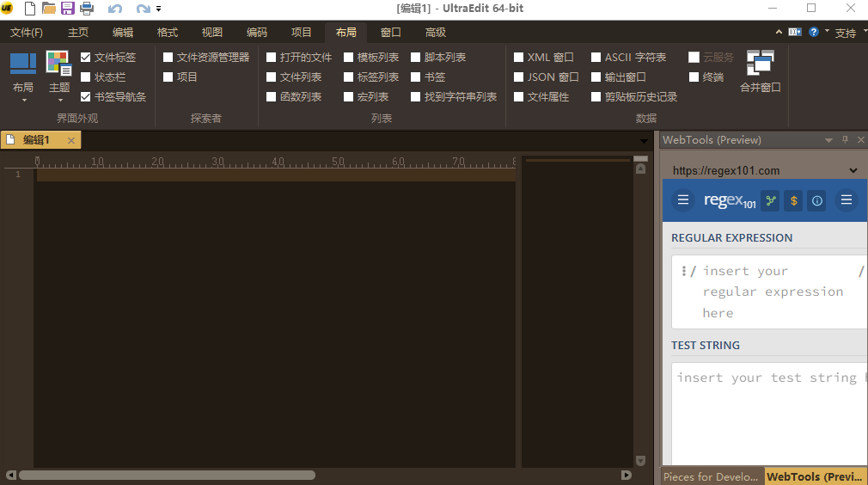Viewport: 868px width, 485px height.
Task: Enable the XML 窗口 checkbox
Action: pos(518,57)
